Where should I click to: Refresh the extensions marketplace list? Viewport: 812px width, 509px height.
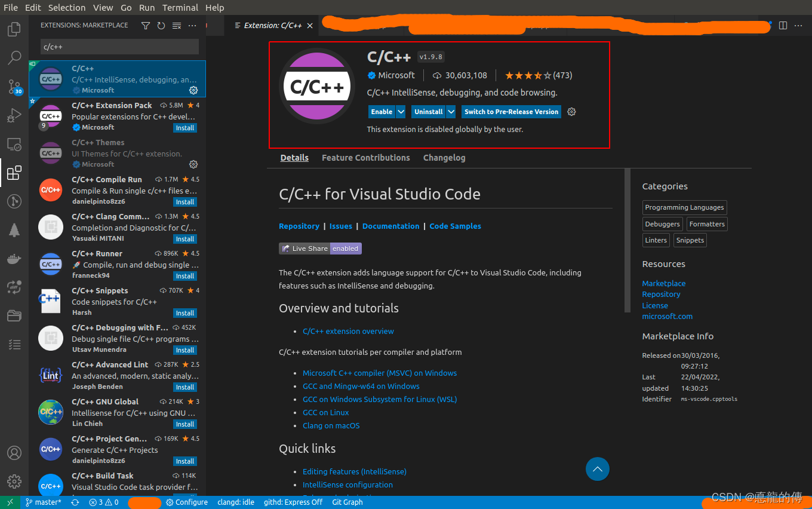[x=161, y=25]
